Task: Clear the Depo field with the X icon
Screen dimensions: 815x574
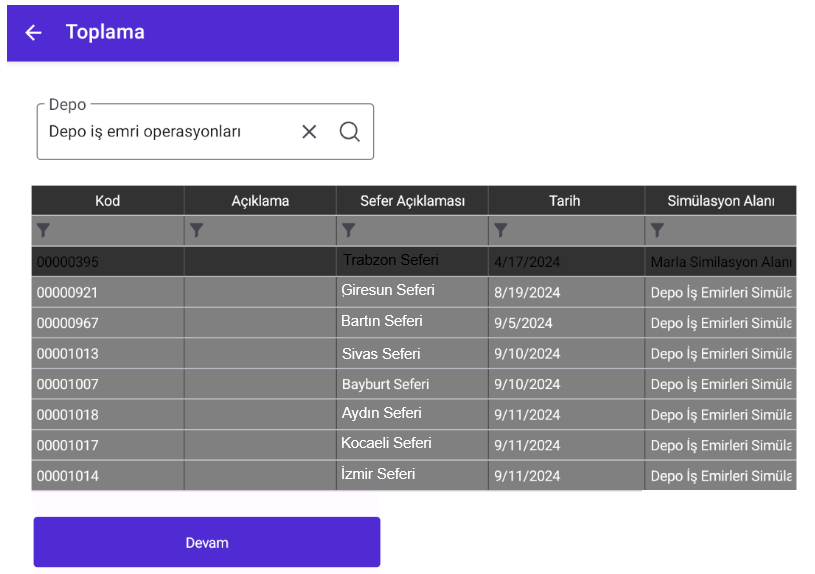Action: point(309,132)
